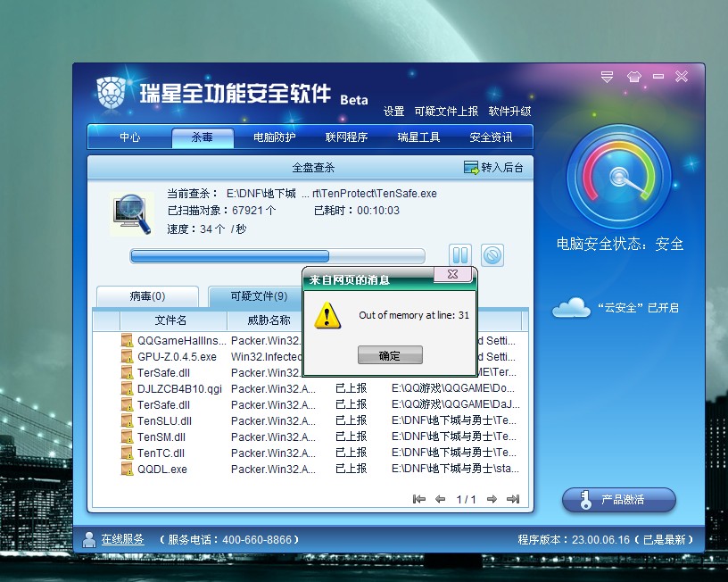
Task: Switch to the 瑞星工具 tab
Action: [418, 137]
